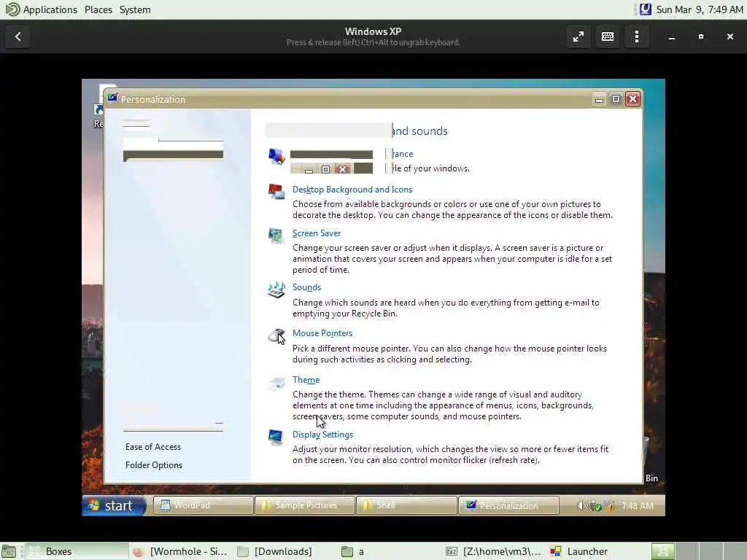Click the top panel date and time
Viewport: 747px width, 560px height.
700,9
